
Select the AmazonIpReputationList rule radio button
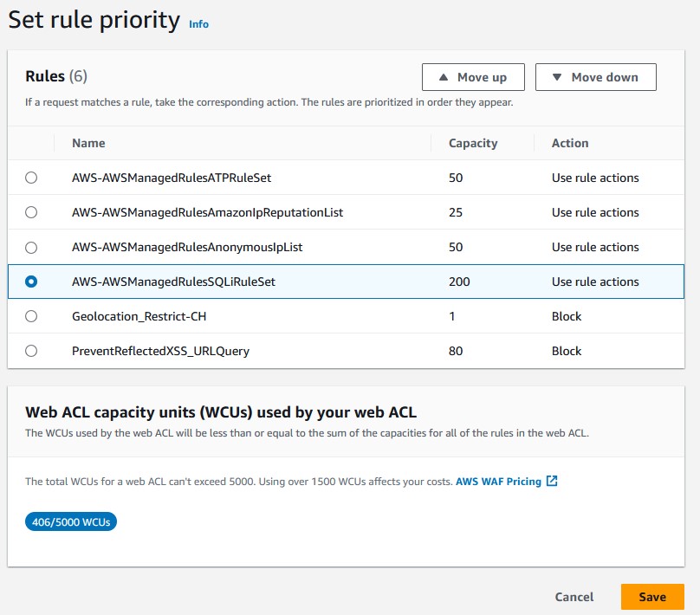point(31,212)
